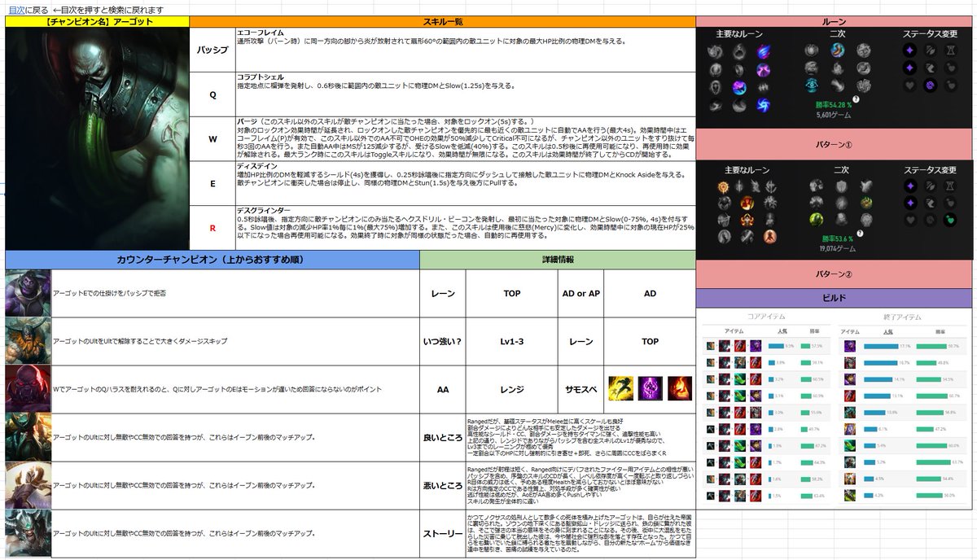Select the 詳細情報 header cell
The image size is (977, 560).
point(558,260)
